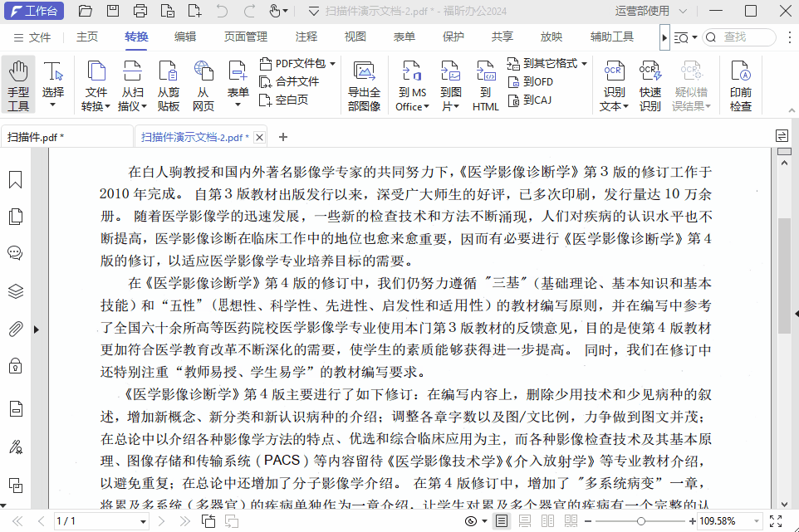Start a preflight check (印前检查)

tap(742, 83)
